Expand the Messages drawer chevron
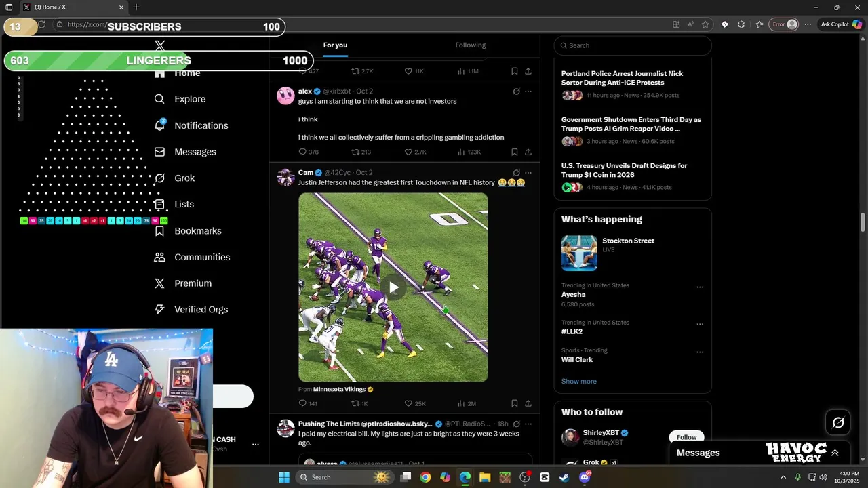The image size is (868, 488). click(x=835, y=453)
